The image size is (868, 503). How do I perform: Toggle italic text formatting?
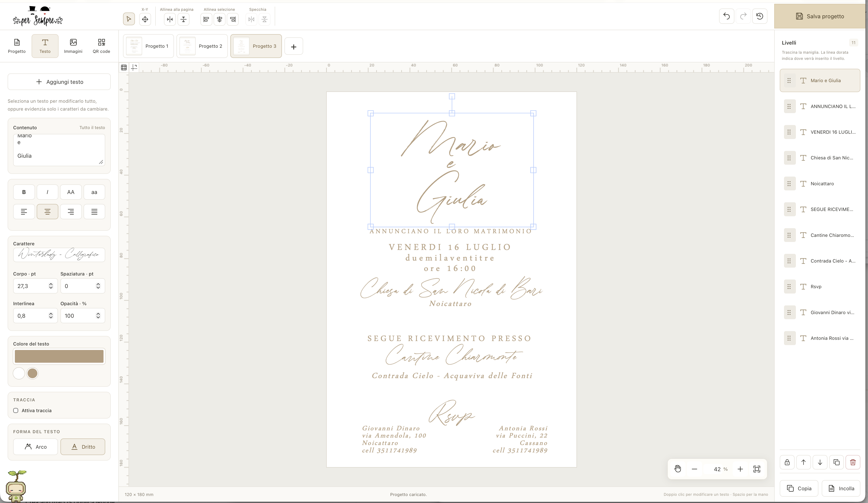click(x=48, y=192)
